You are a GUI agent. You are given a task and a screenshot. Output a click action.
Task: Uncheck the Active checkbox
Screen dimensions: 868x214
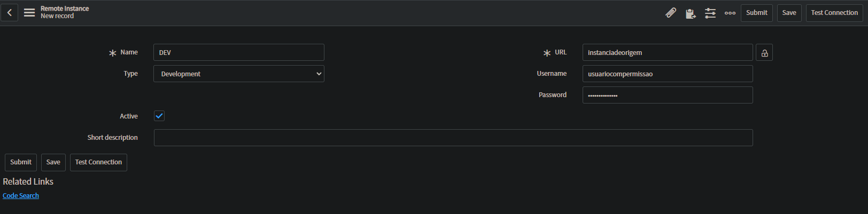pos(159,116)
